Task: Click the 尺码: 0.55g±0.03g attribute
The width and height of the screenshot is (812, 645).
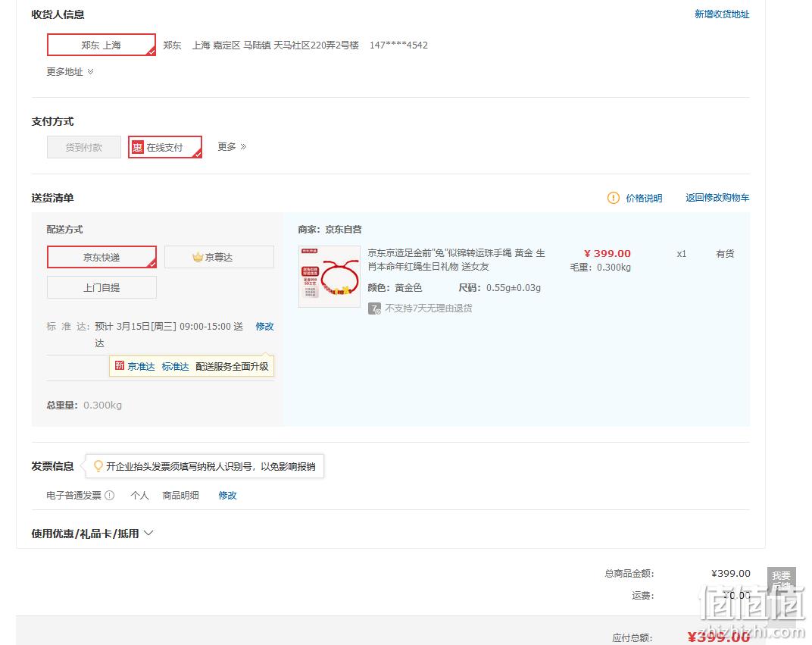Action: (x=500, y=287)
